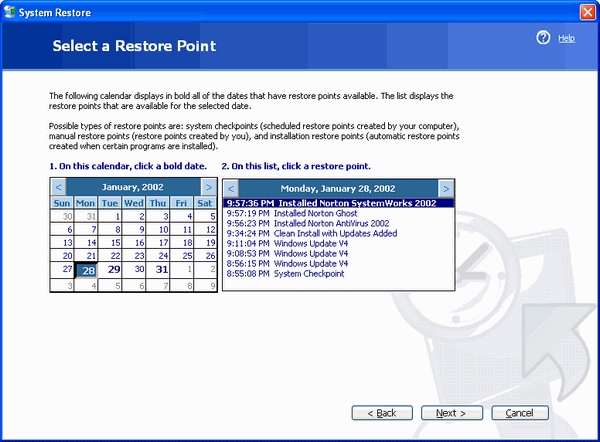
Task: Click date 27 on the calendar
Action: point(62,269)
